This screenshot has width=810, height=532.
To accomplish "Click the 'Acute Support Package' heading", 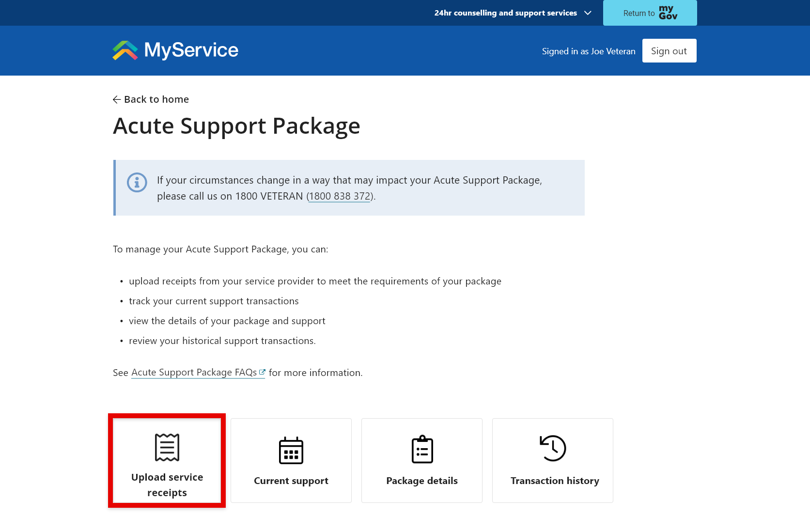I will point(236,126).
